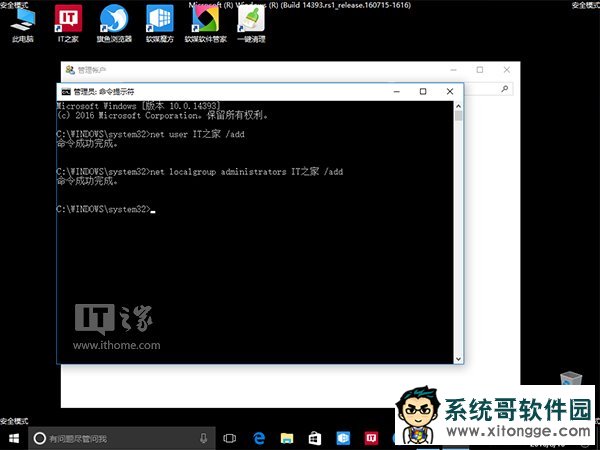Open the 此电脑 desktop icon

click(23, 24)
